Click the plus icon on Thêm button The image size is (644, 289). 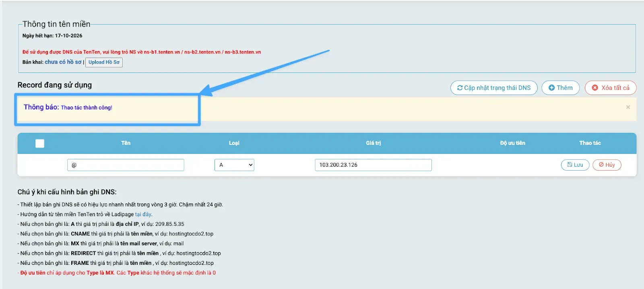coord(551,88)
